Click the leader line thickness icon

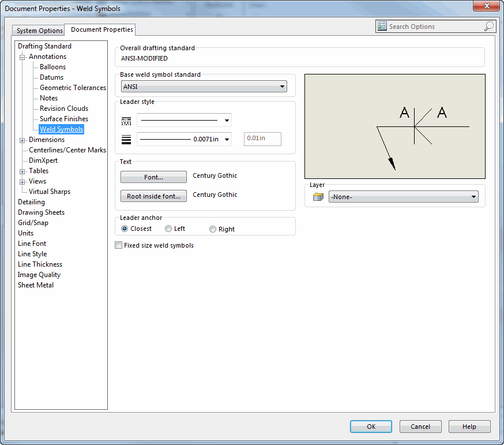pyautogui.click(x=126, y=140)
